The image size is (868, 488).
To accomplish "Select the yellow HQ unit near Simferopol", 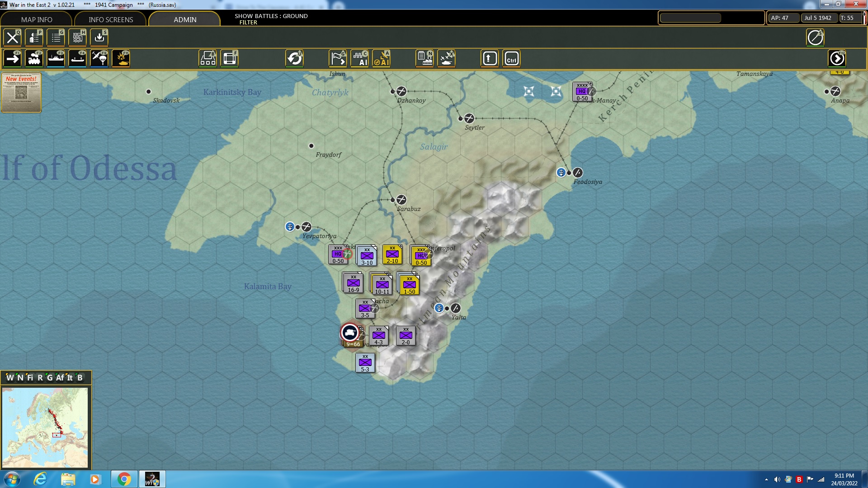I will click(x=420, y=256).
